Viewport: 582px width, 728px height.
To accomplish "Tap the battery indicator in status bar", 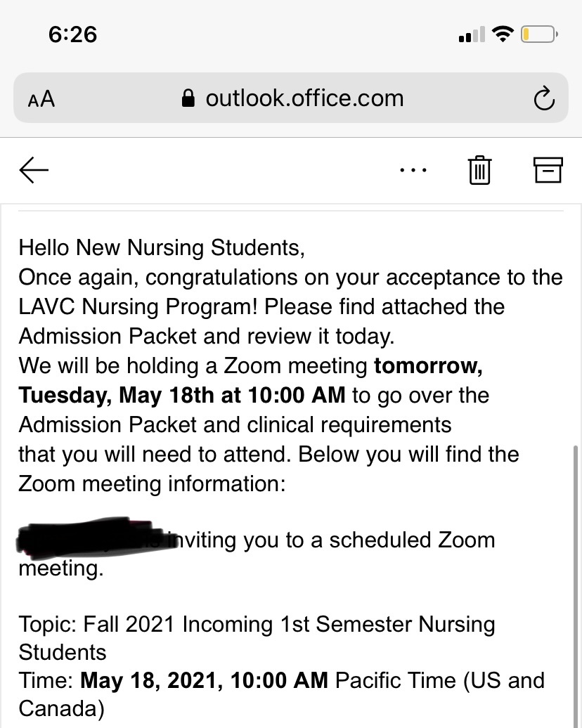I will [x=539, y=34].
